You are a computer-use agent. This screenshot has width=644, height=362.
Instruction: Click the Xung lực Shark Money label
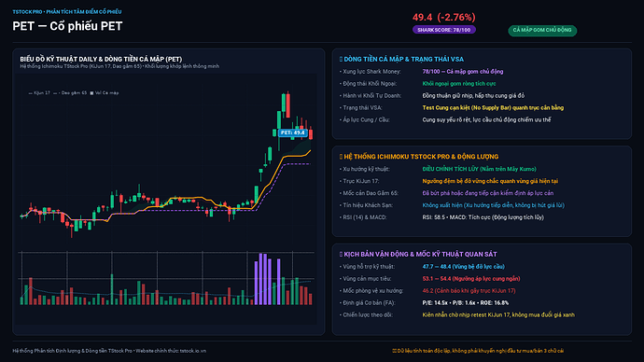pyautogui.click(x=371, y=72)
